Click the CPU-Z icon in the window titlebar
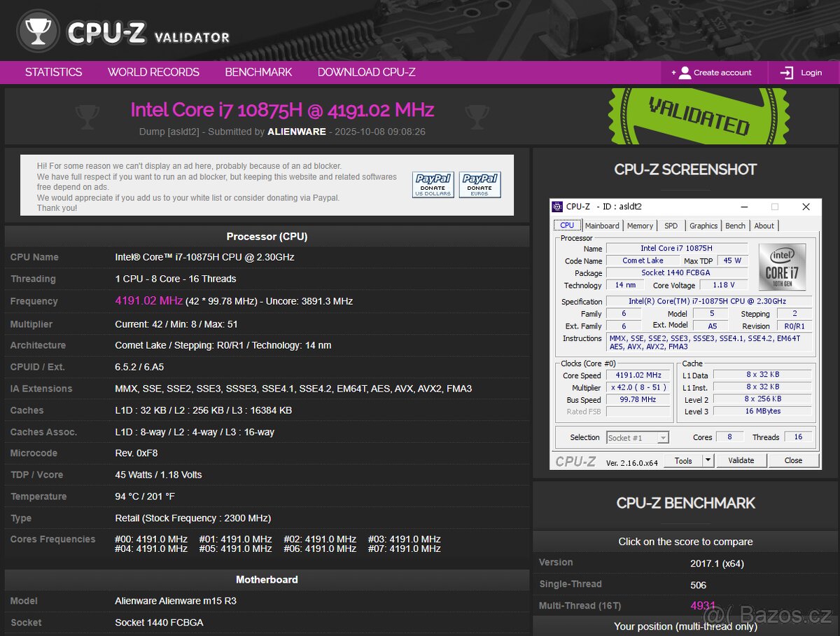This screenshot has width=840, height=636. pos(558,207)
